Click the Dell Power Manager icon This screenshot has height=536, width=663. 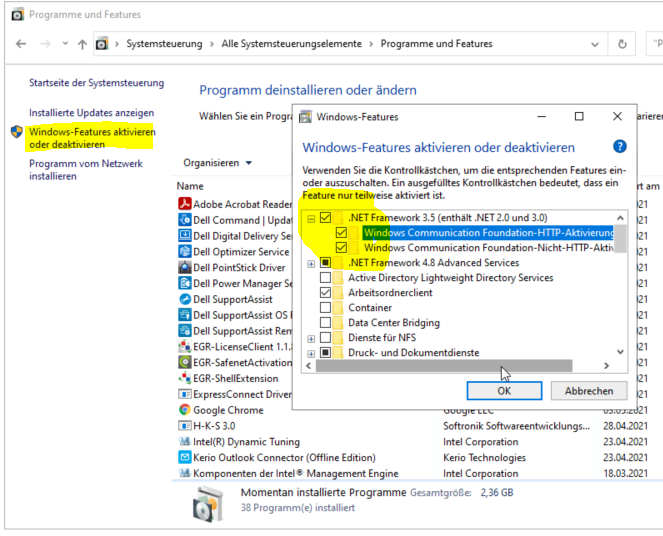tap(184, 283)
